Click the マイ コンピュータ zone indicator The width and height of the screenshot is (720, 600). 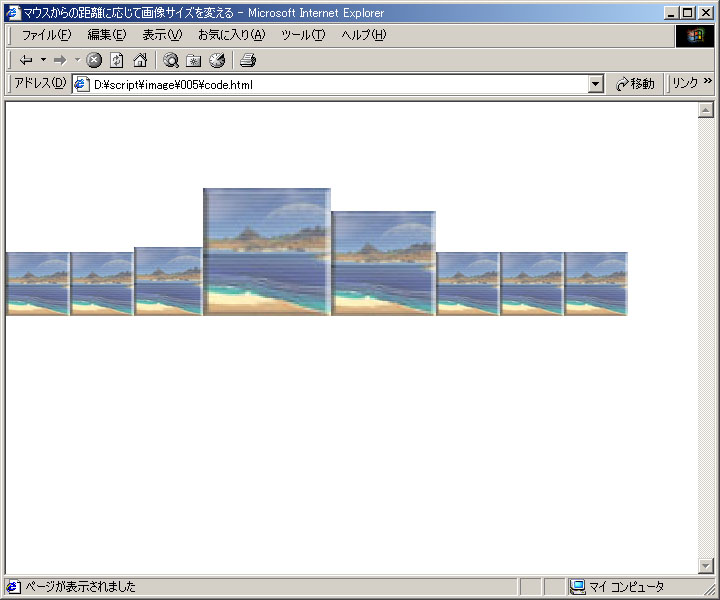[616, 587]
